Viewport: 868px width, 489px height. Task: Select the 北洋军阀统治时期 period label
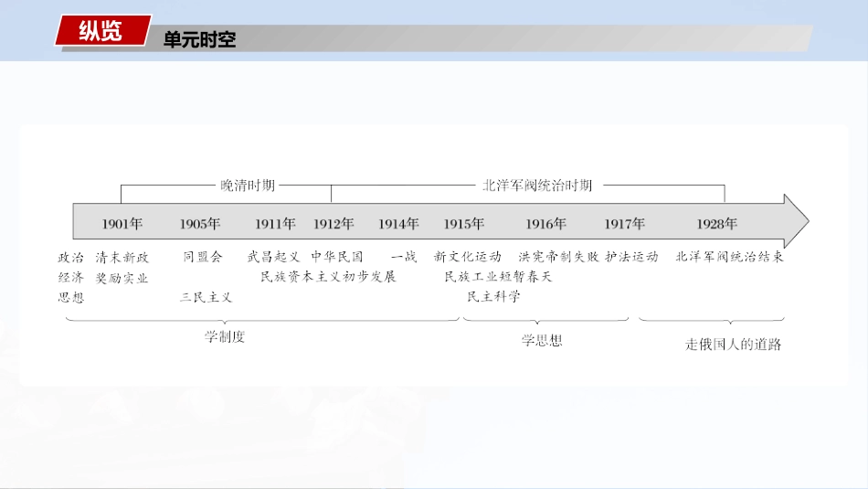[x=537, y=186]
